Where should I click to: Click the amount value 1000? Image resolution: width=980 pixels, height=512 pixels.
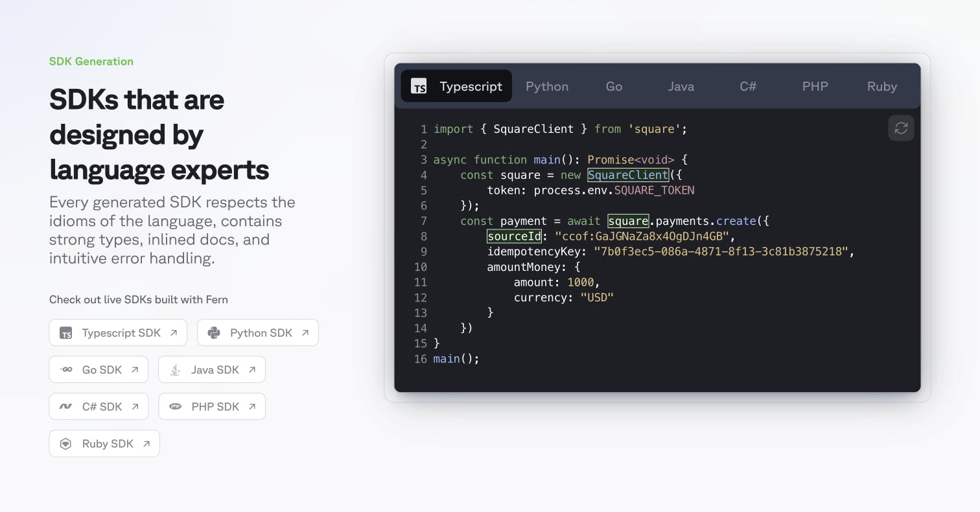581,283
